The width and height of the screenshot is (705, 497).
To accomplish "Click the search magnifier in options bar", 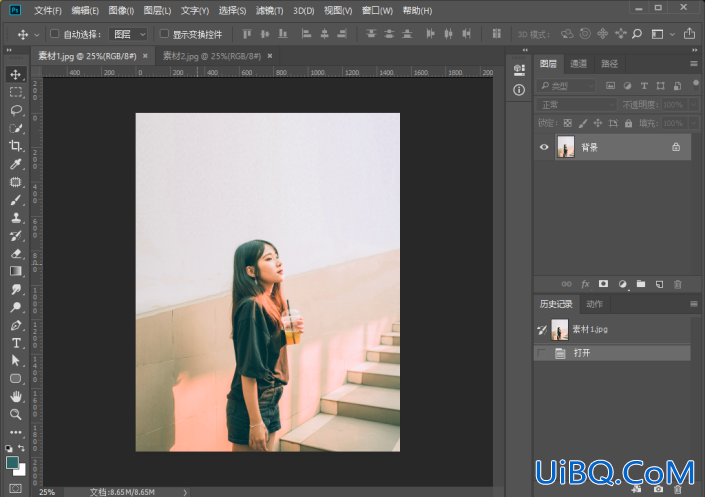I will pyautogui.click(x=637, y=34).
